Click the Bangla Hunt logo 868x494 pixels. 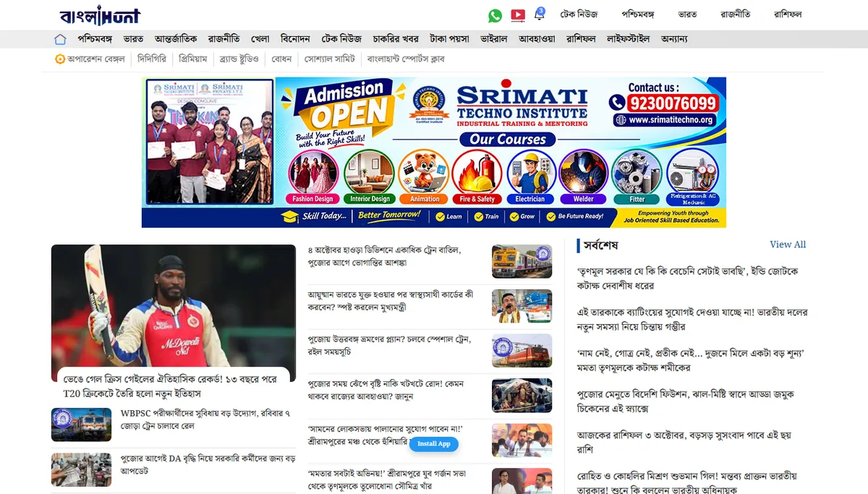click(x=100, y=14)
